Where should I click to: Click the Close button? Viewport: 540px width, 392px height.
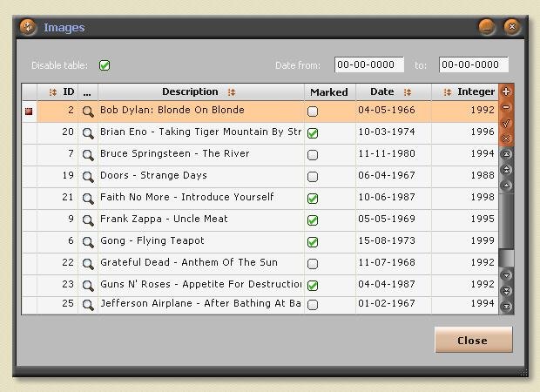click(474, 340)
